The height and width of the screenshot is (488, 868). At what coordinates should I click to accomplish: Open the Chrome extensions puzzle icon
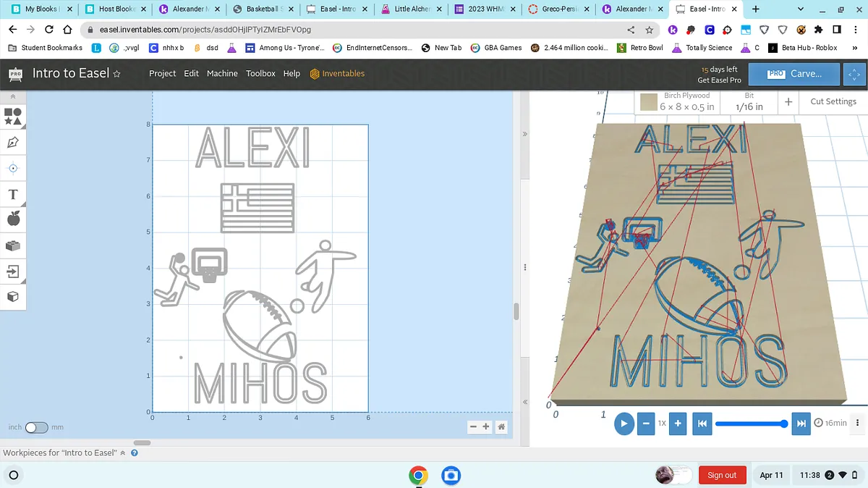pos(818,30)
